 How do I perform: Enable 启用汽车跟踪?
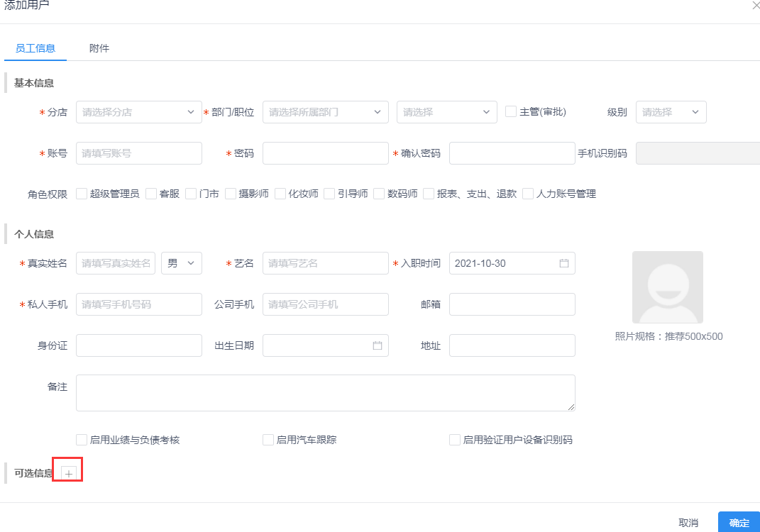click(x=268, y=439)
